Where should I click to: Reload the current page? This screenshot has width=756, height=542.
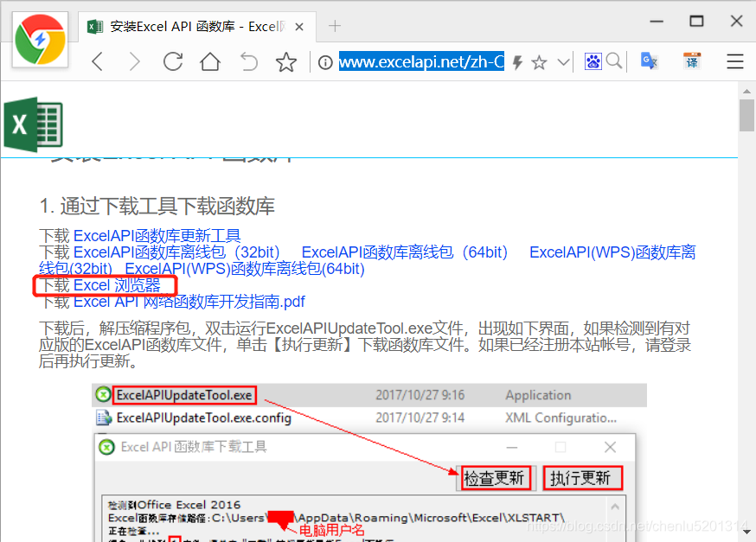tap(173, 61)
